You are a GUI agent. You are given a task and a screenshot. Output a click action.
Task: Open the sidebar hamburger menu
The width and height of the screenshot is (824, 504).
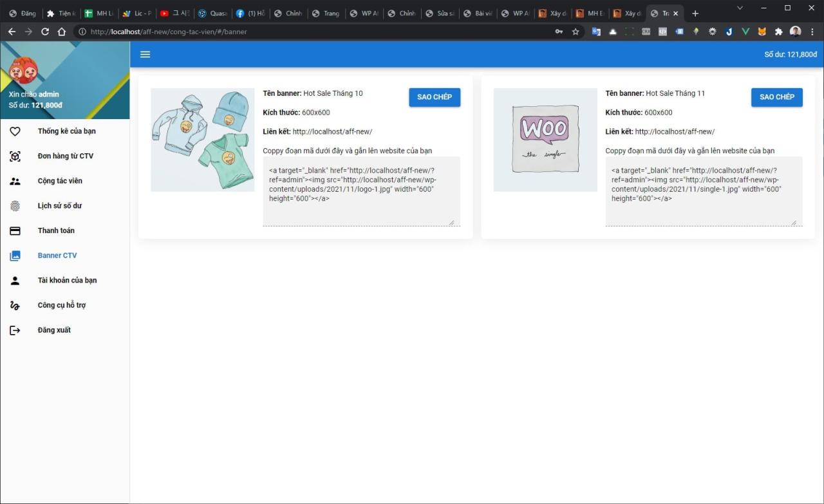(145, 54)
